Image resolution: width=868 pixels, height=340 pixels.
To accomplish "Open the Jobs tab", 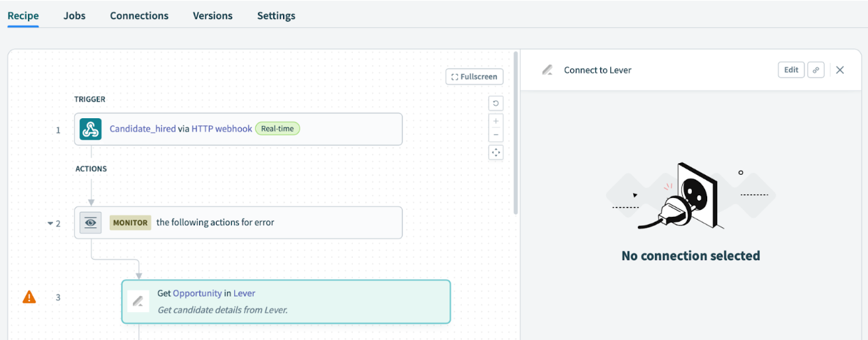I will click(74, 15).
